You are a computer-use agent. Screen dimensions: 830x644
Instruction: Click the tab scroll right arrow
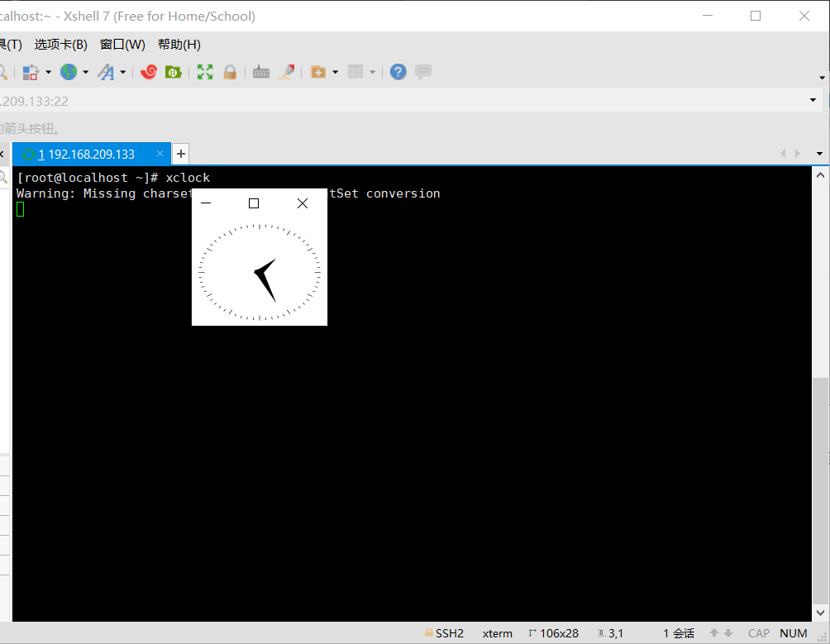[798, 154]
